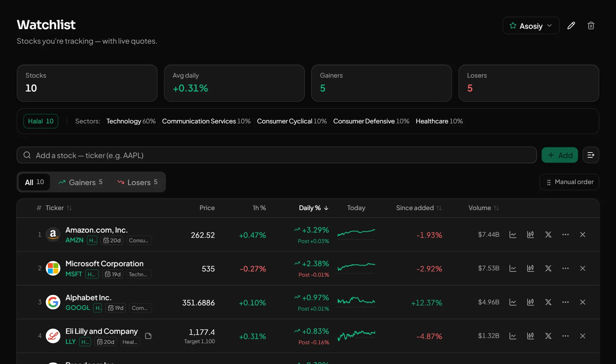This screenshot has height=364, width=616.
Task: Remove Amazon from the watchlist
Action: 583,235
